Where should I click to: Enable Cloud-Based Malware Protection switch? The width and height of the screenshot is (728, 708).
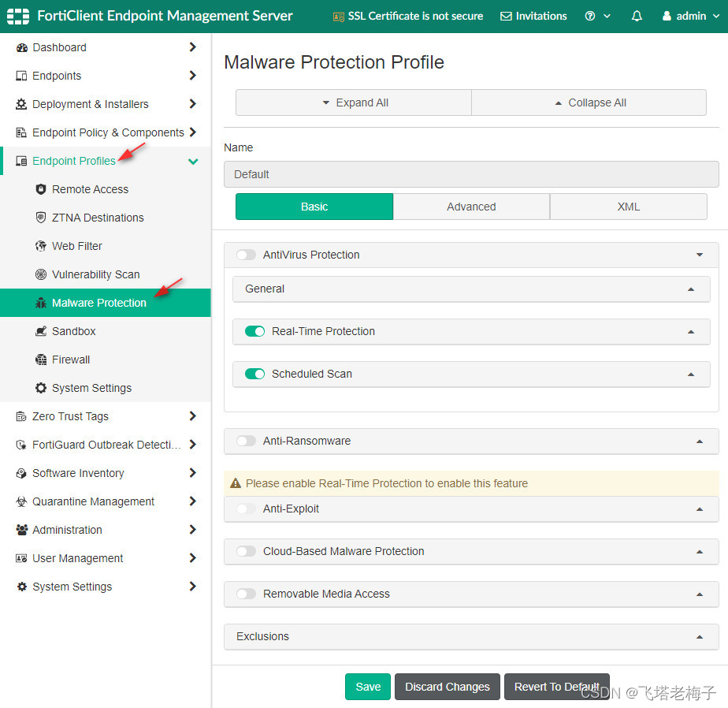tap(246, 551)
